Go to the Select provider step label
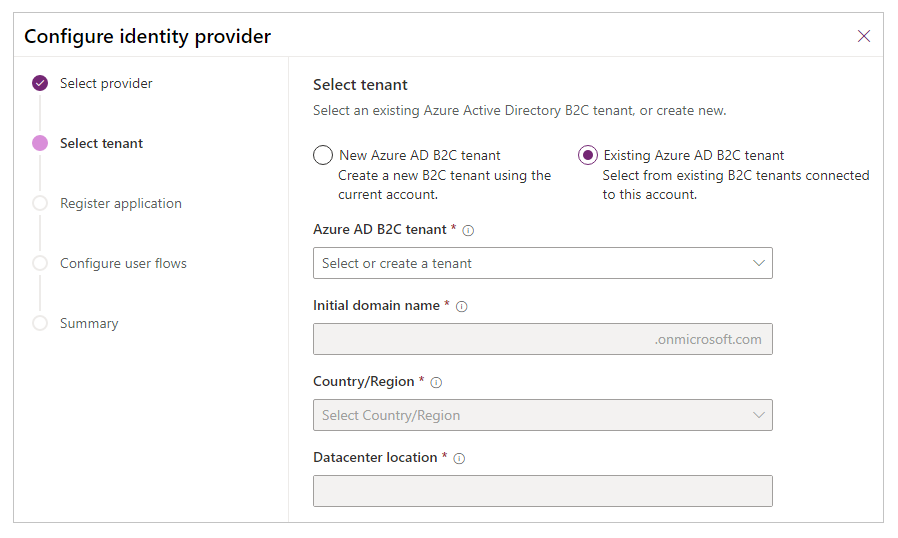This screenshot has width=898, height=538. pos(106,83)
